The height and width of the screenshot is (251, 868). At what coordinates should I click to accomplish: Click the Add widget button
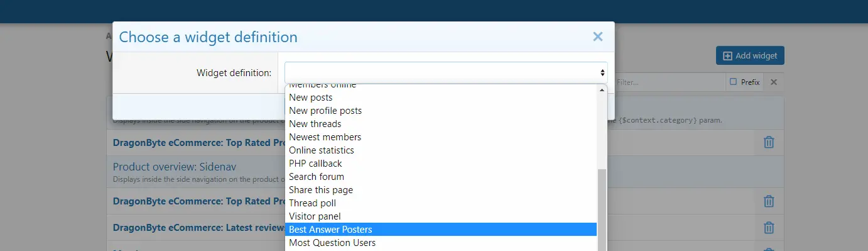(x=750, y=55)
